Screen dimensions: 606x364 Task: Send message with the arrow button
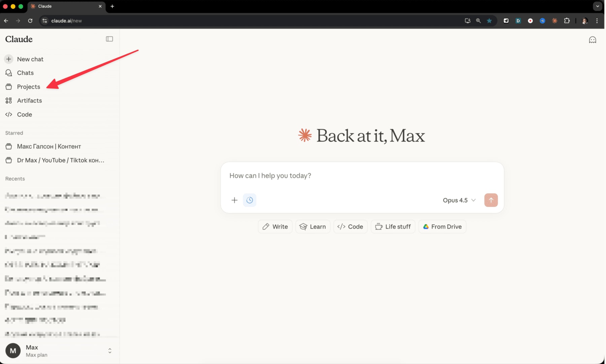point(491,200)
